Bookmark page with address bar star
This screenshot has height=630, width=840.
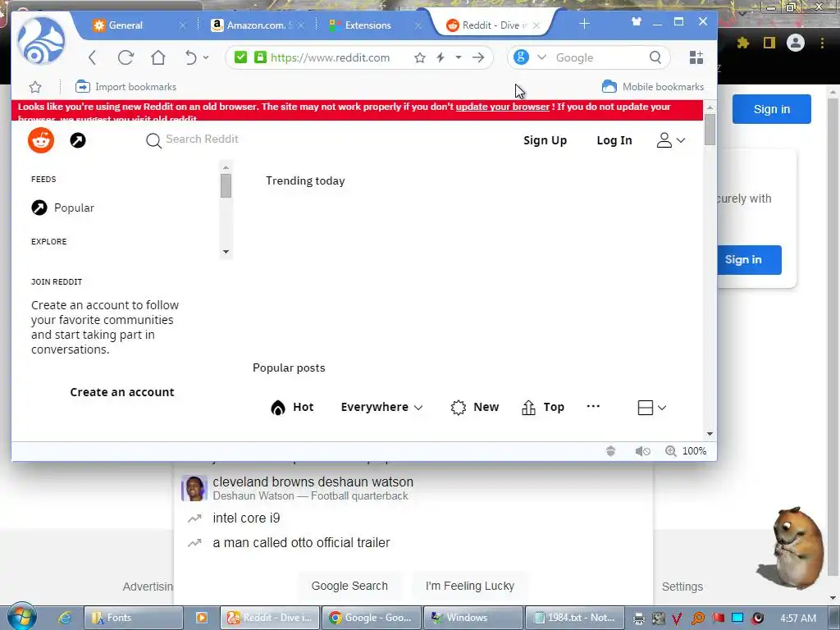pyautogui.click(x=420, y=57)
